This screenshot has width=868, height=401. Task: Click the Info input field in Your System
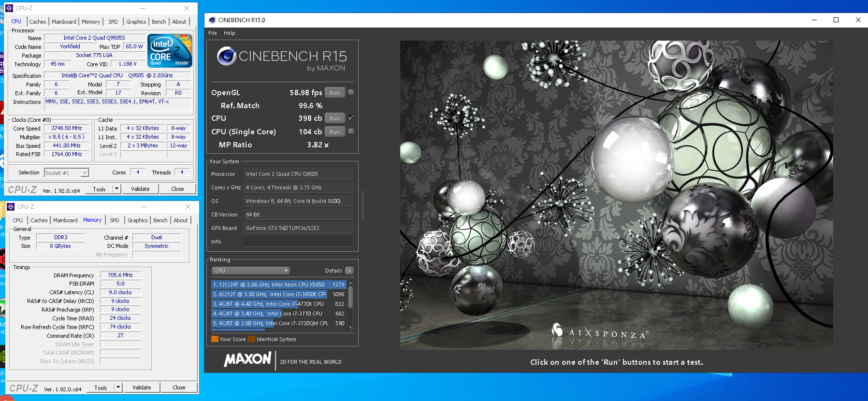(298, 242)
